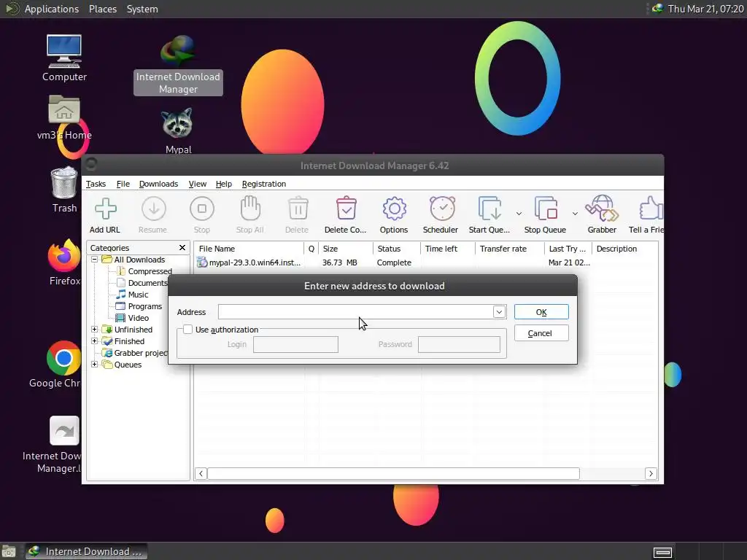The image size is (747, 560).
Task: Open Options gear icon
Action: click(x=394, y=209)
